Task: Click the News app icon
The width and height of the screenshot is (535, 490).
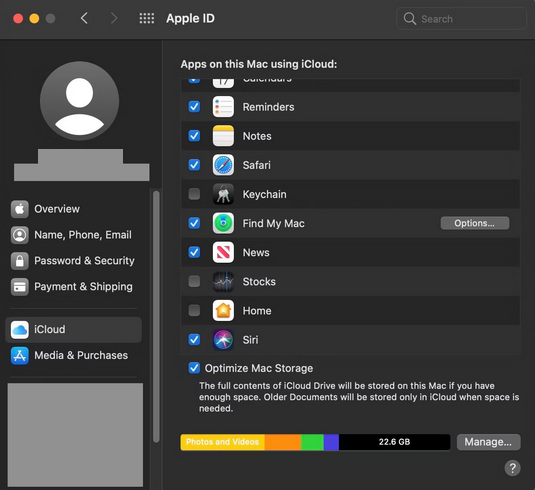Action: pyautogui.click(x=223, y=252)
